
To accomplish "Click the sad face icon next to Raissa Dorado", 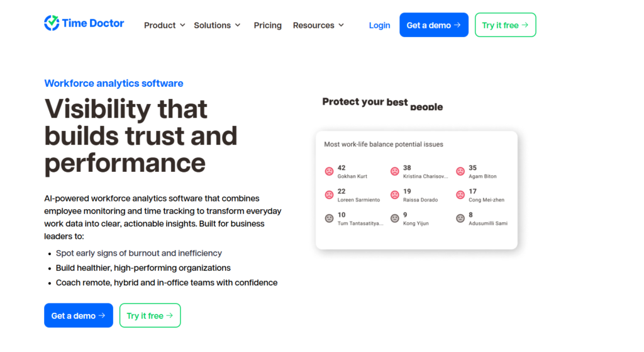I will (395, 195).
